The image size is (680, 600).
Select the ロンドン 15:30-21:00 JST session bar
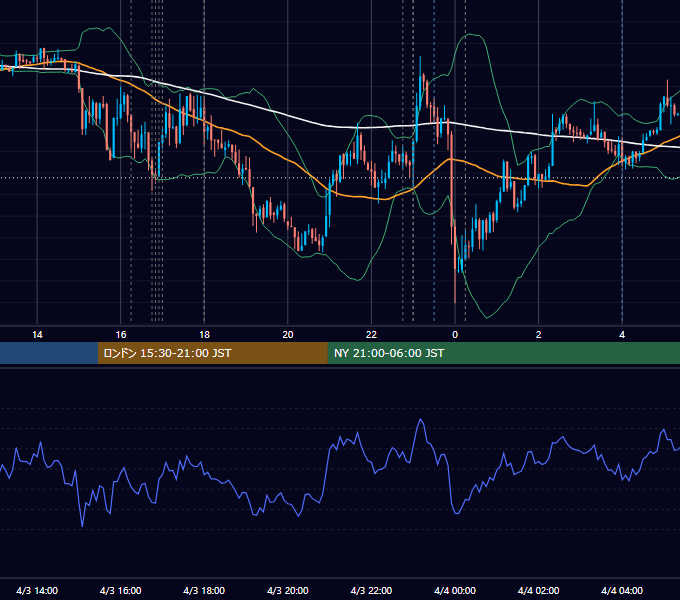pyautogui.click(x=212, y=353)
